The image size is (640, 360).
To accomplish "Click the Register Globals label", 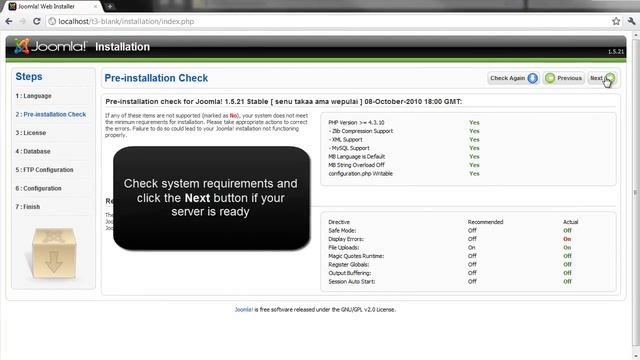I will click(349, 264).
